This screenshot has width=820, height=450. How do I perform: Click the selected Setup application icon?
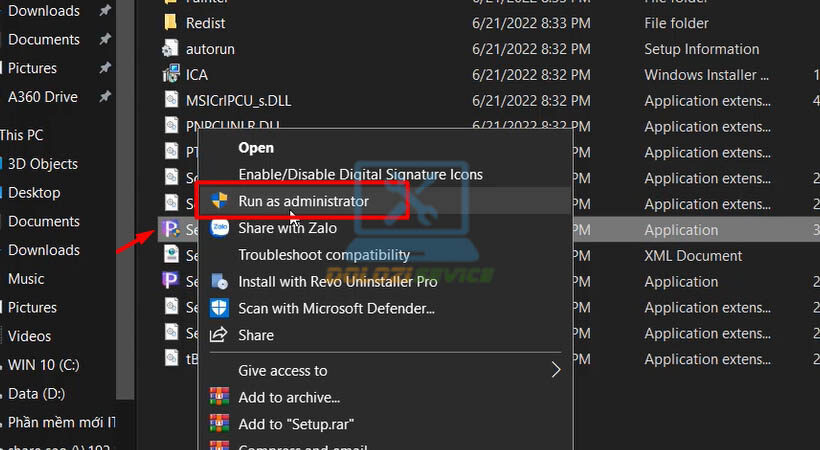170,229
